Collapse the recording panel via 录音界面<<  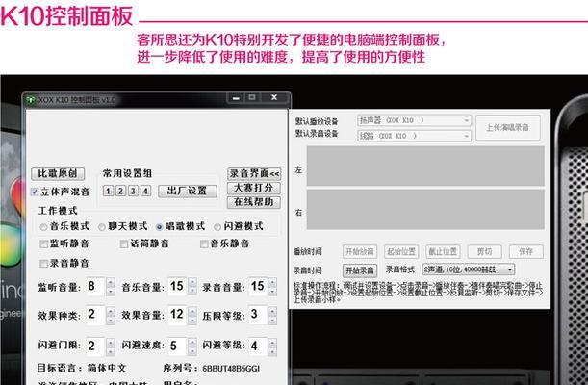[254, 173]
